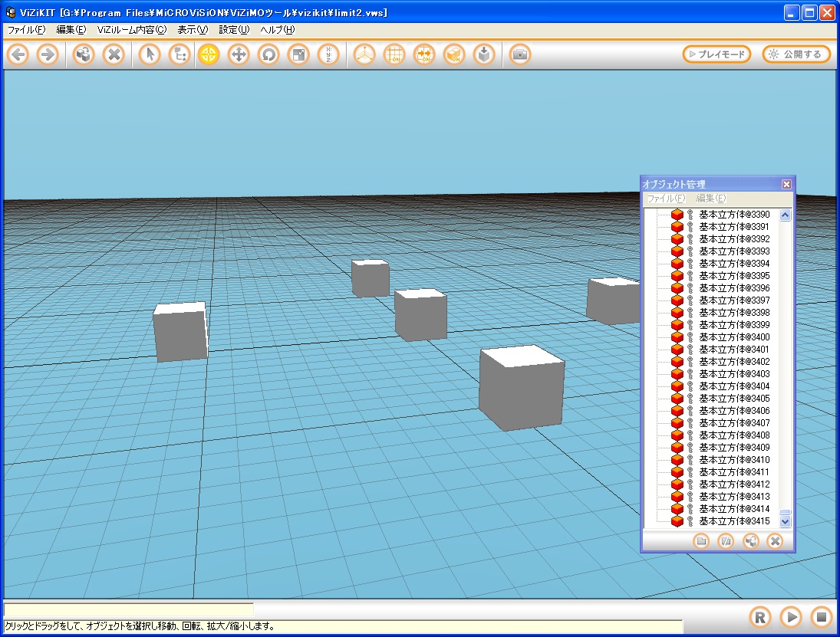Screen dimensions: 840x637
Task: Toggle the grid display ON button
Action: tap(394, 54)
